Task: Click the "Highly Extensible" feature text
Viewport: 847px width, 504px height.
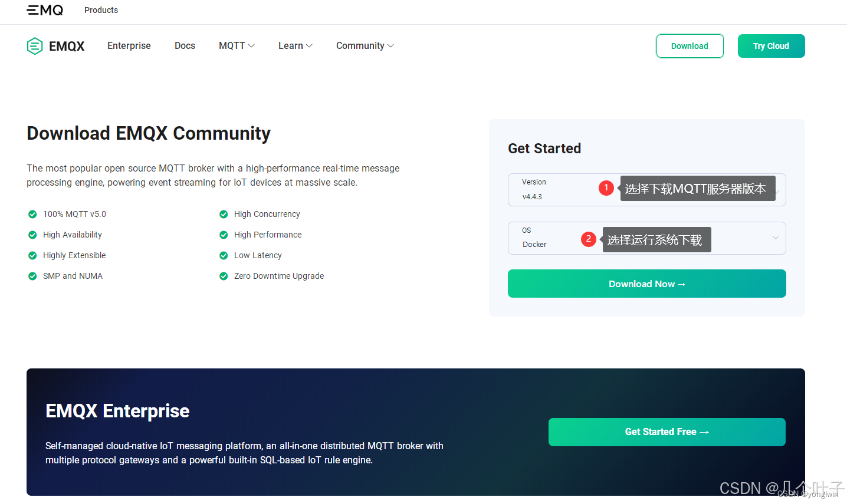Action: [x=74, y=255]
